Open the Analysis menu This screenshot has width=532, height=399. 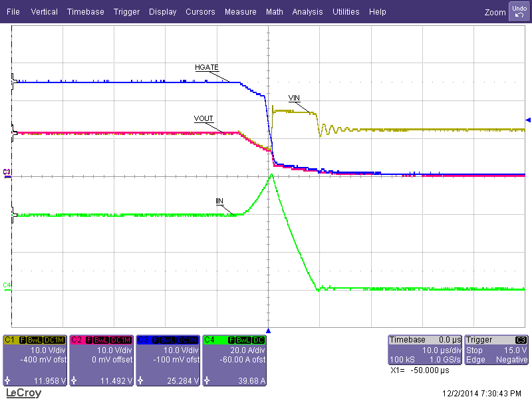click(x=307, y=11)
